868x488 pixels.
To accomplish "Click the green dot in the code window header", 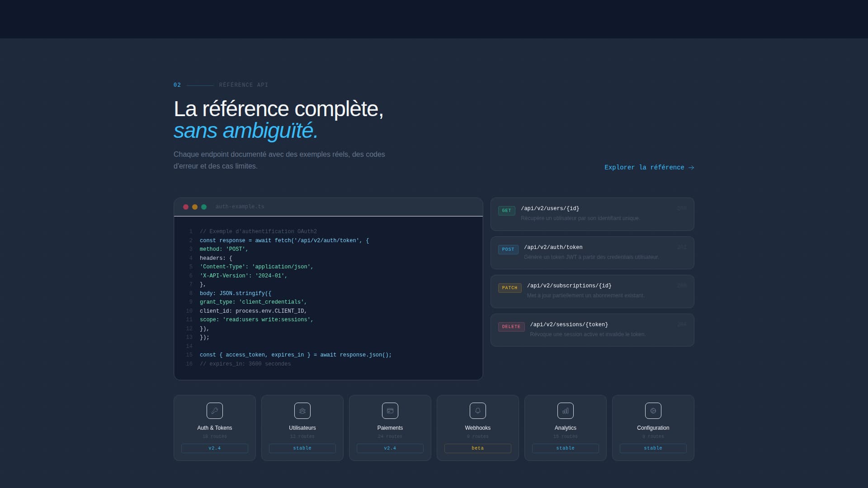I will click(x=204, y=207).
